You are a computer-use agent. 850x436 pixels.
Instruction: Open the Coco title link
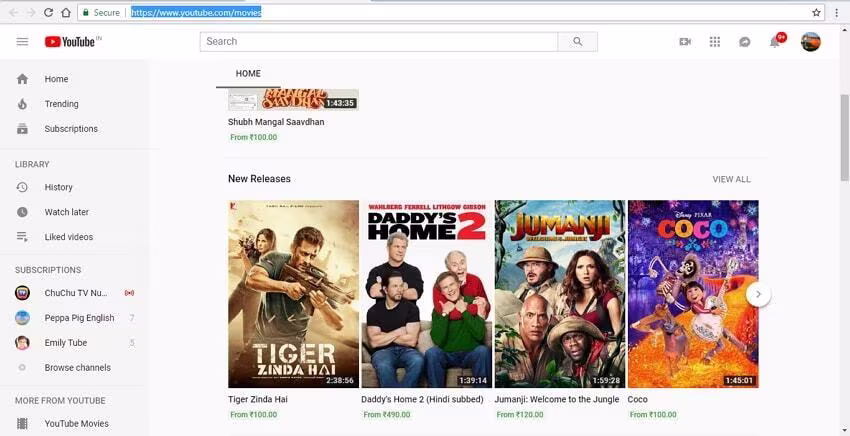[638, 399]
